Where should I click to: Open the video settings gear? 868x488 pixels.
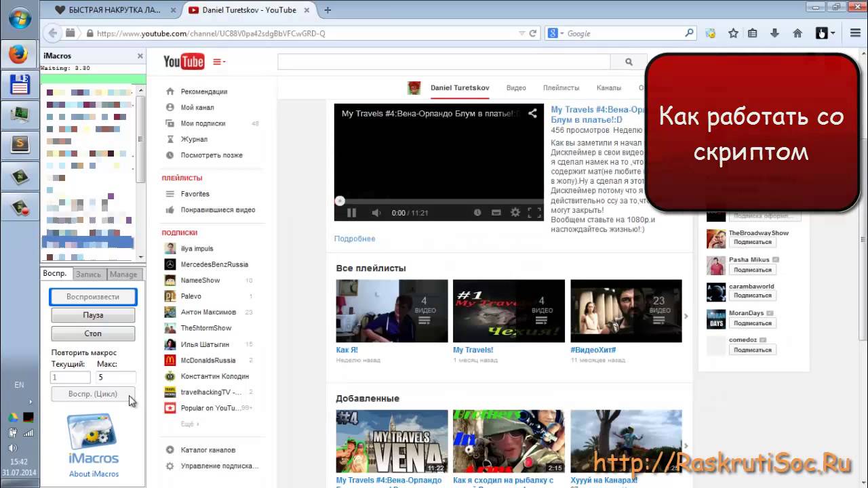point(515,213)
